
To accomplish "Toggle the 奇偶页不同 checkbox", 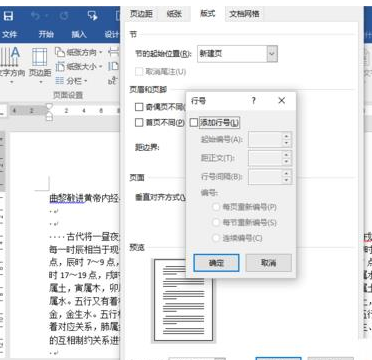I will click(x=139, y=107).
